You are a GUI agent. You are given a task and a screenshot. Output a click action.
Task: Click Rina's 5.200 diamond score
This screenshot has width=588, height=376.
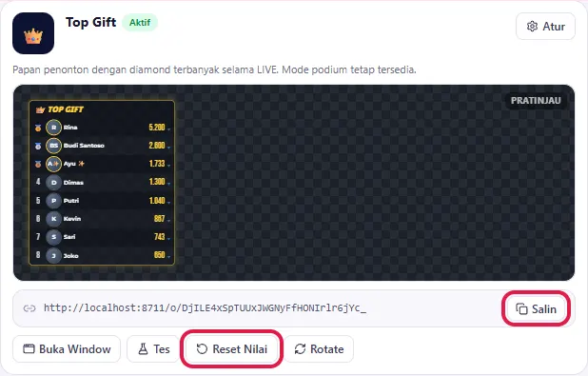pos(157,128)
